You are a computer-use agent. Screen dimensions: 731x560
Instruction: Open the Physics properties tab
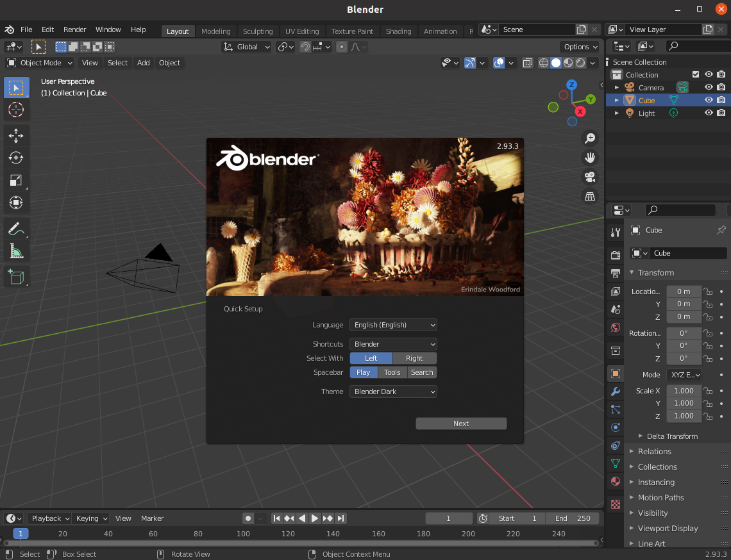point(616,427)
